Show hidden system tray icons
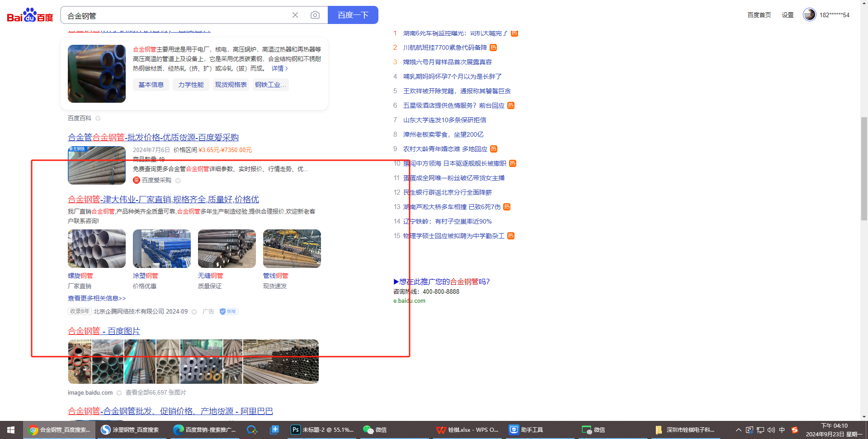Screen dimensions: 868x439 coord(739,430)
